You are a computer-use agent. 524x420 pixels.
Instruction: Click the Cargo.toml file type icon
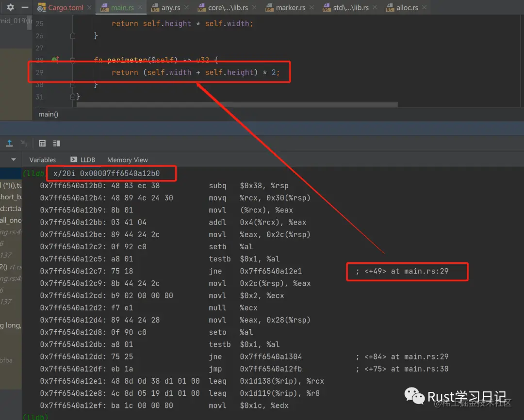pos(41,7)
